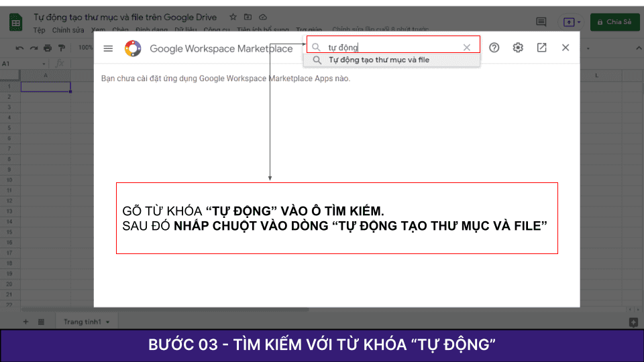Screen dimensions: 644x362
Task: Expand the Trang tính1 sheet tab dropdown
Action: (x=107, y=322)
